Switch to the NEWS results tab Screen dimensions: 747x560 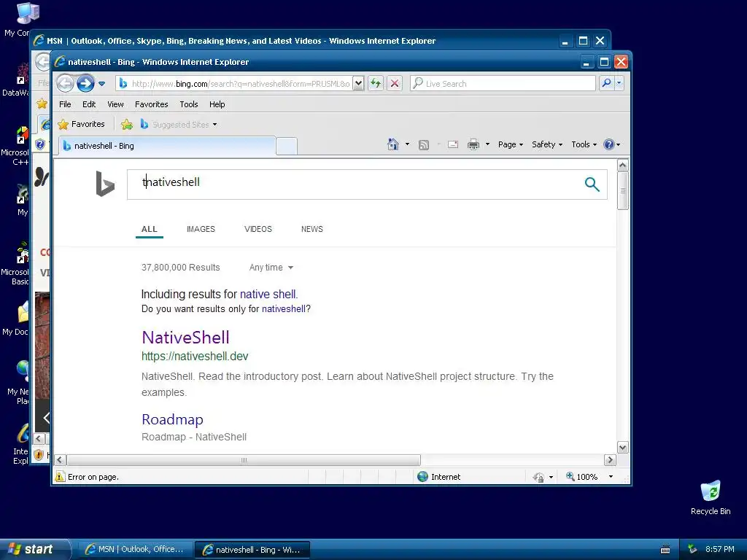point(312,229)
